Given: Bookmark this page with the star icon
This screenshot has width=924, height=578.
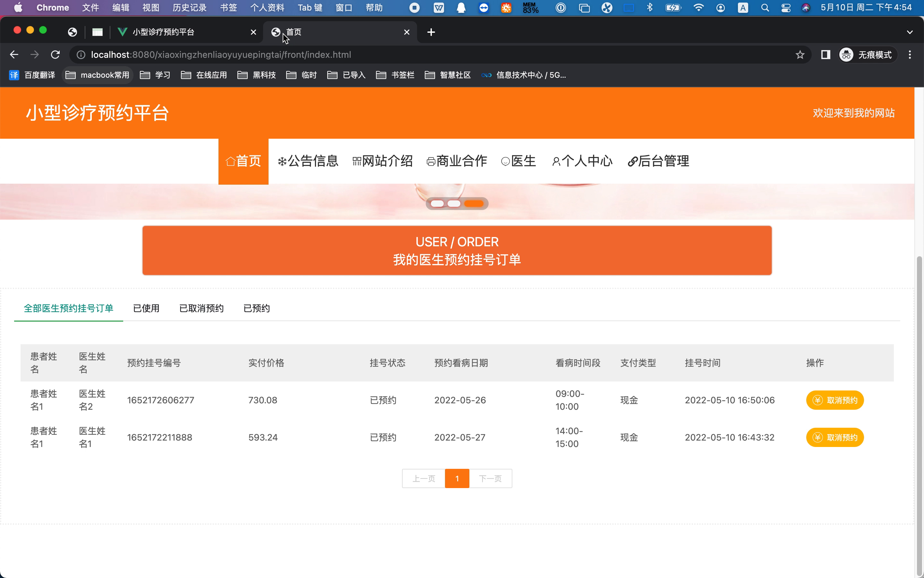Looking at the screenshot, I should click(x=800, y=55).
